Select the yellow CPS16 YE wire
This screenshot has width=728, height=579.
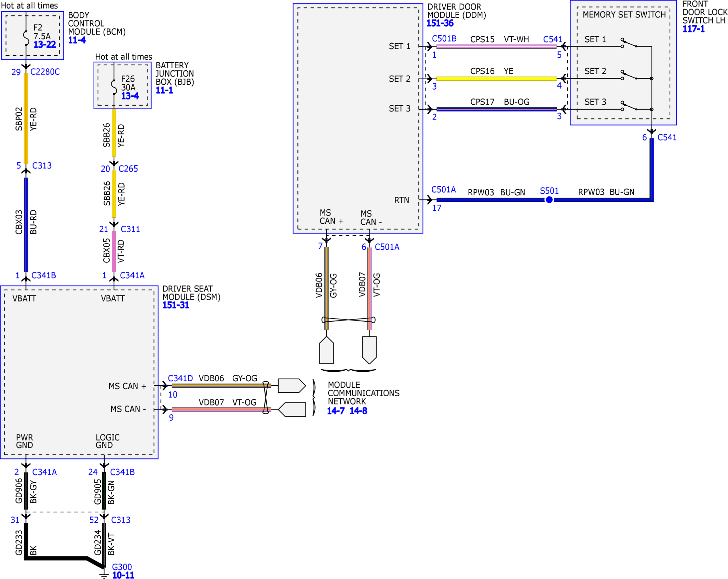496,79
